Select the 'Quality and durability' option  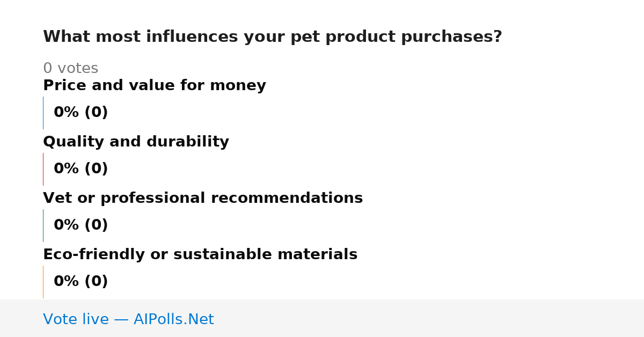(136, 142)
